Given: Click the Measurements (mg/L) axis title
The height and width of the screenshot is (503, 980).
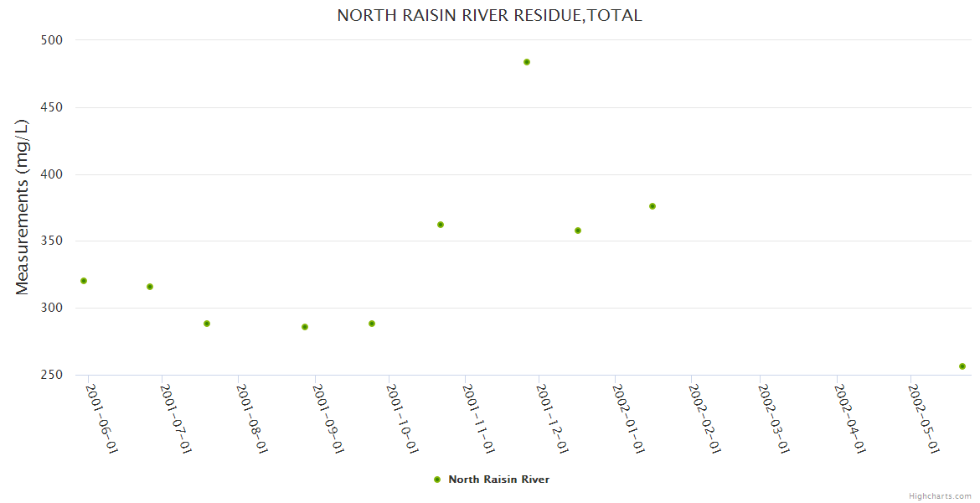Looking at the screenshot, I should pos(22,206).
